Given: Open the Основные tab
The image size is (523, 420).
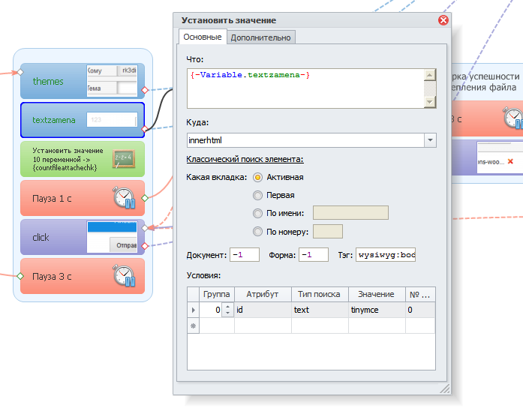Looking at the screenshot, I should click(202, 37).
